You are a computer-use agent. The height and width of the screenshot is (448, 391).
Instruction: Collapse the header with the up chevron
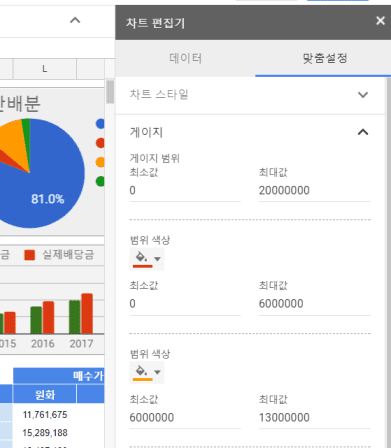pyautogui.click(x=75, y=20)
